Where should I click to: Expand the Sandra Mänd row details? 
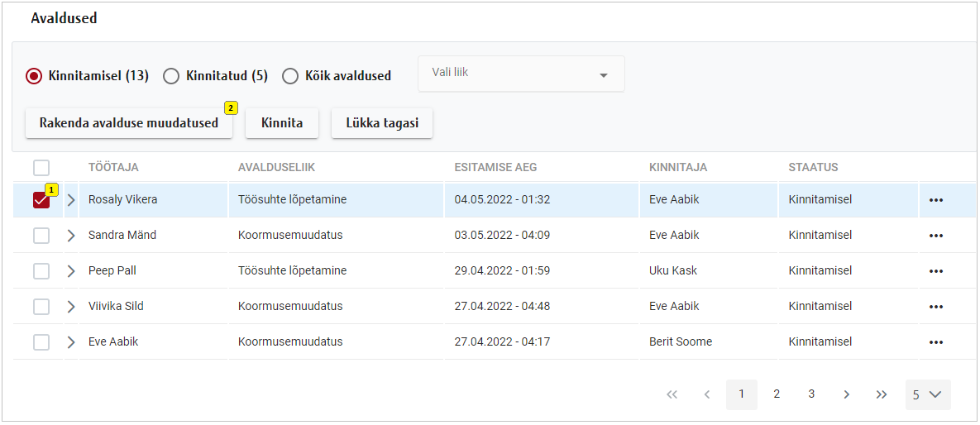[71, 236]
